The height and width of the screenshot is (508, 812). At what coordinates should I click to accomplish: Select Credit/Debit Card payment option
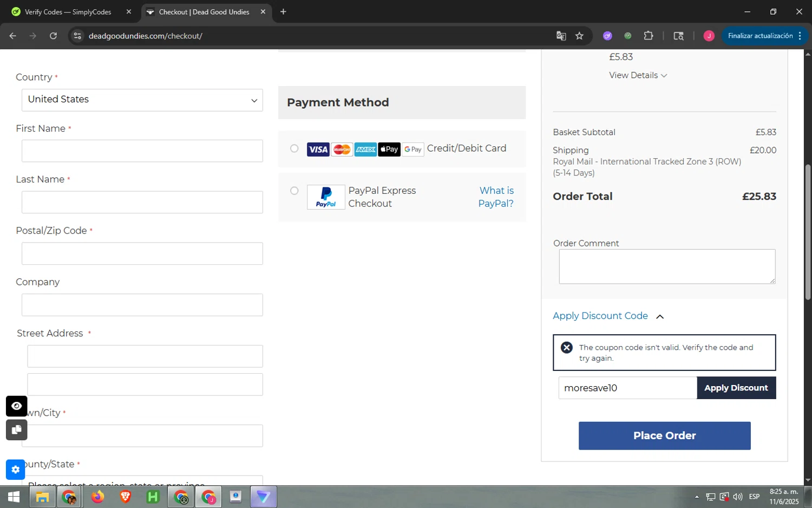(294, 148)
